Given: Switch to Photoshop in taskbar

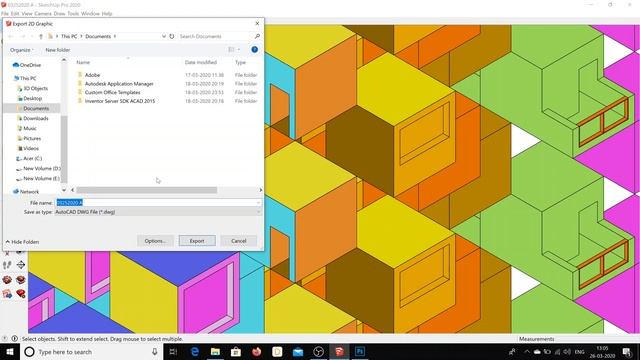Looking at the screenshot, I should coord(360,351).
